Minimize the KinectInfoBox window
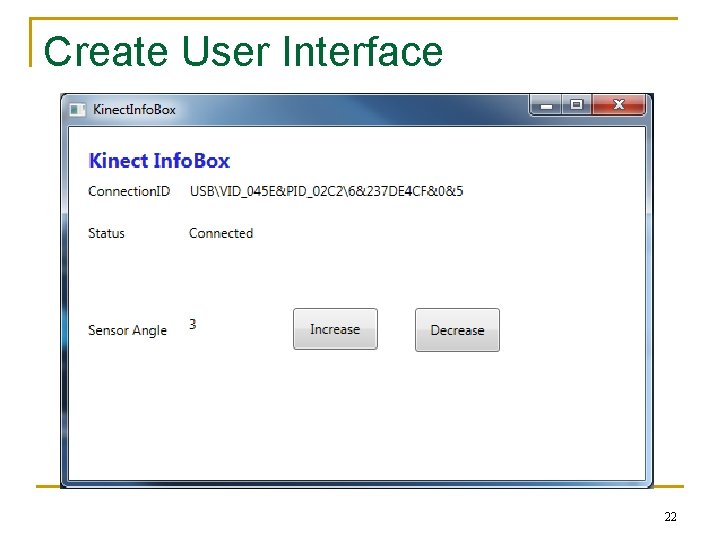 click(x=546, y=106)
